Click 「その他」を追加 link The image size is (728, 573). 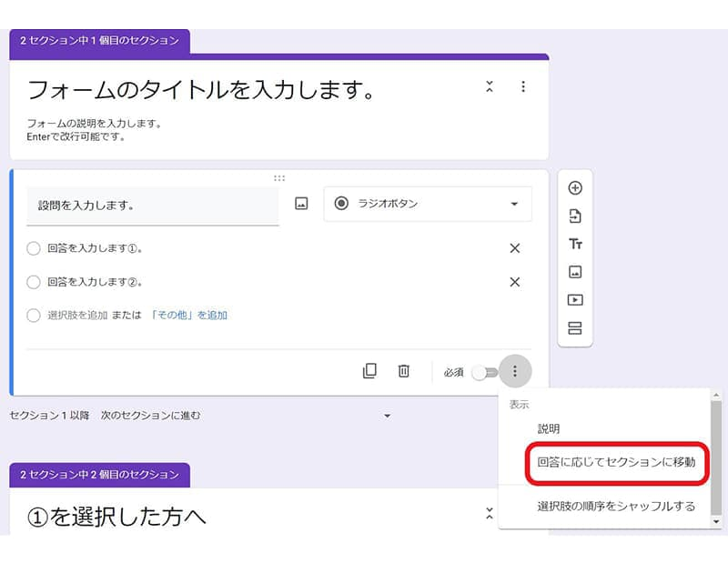[x=188, y=315]
